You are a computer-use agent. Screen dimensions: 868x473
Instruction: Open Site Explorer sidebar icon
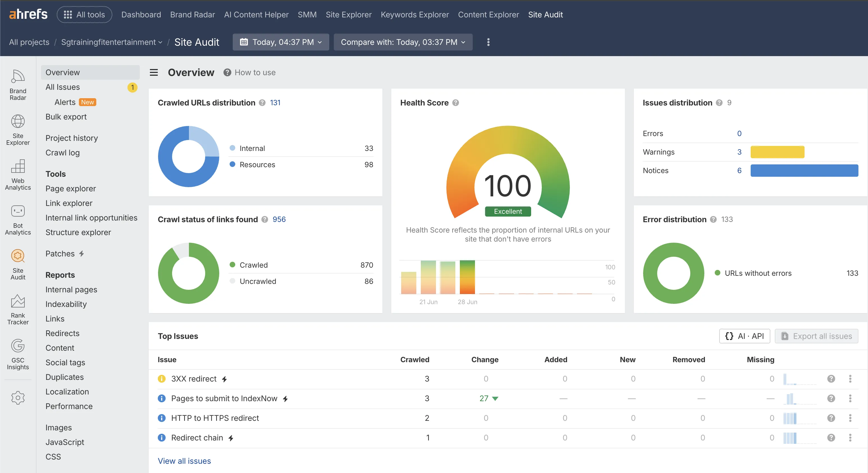tap(18, 130)
